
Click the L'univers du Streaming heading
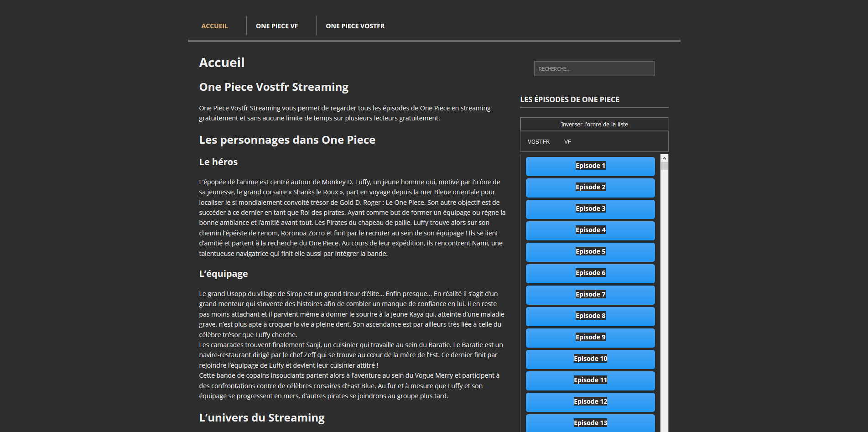(262, 418)
